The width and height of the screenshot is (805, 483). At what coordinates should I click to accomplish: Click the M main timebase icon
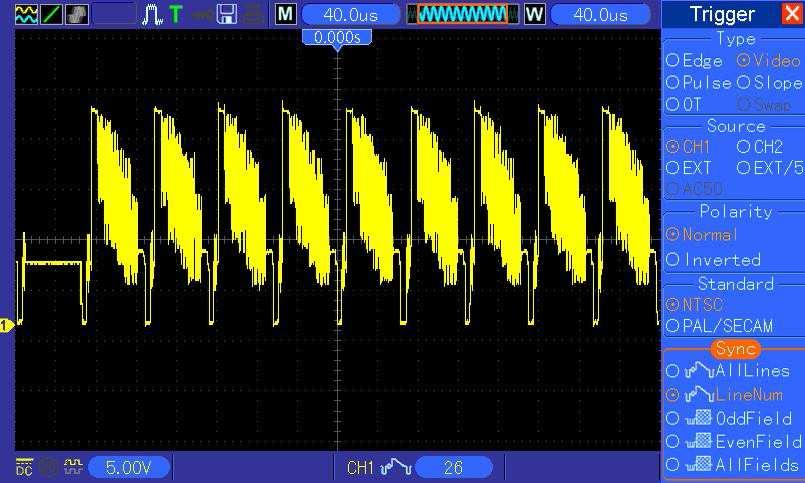(285, 14)
